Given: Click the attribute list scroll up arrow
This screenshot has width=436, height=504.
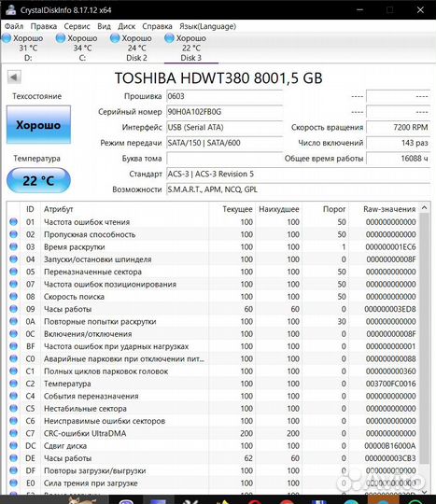Looking at the screenshot, I should 425,207.
